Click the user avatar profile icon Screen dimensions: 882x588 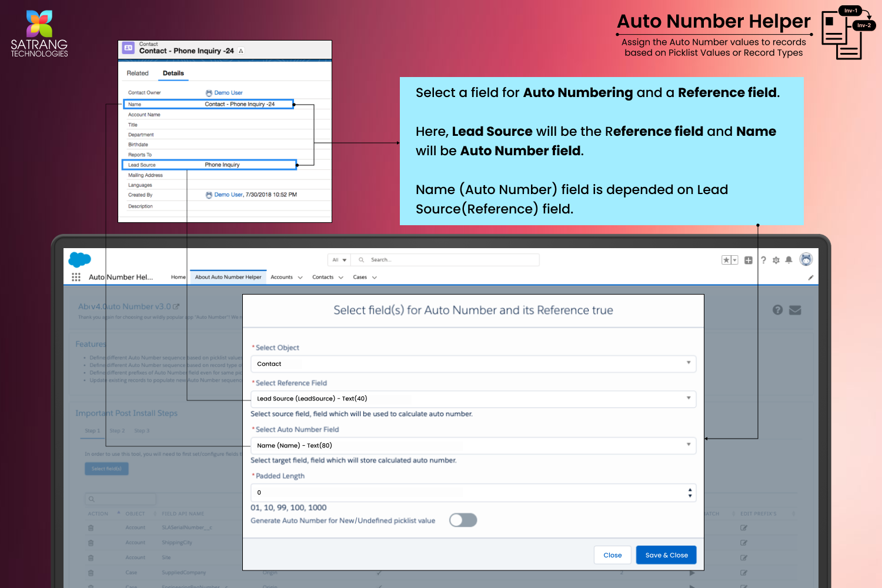(806, 259)
